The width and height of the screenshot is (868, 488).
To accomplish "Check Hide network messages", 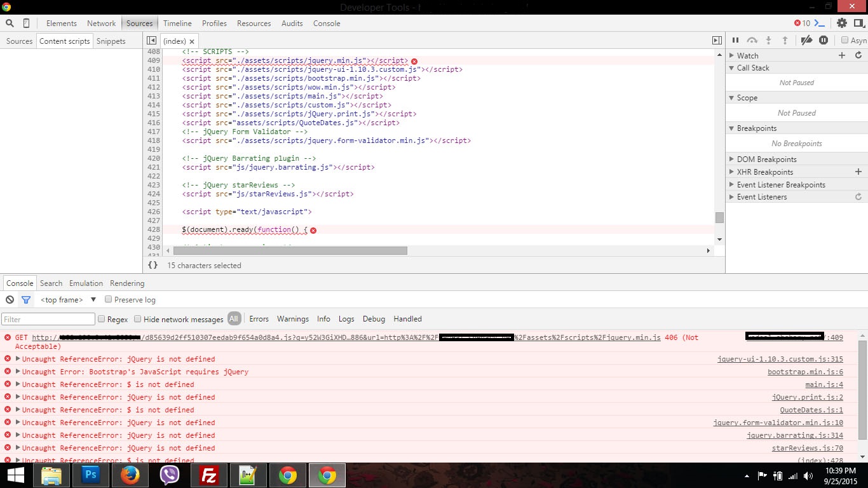I will pyautogui.click(x=137, y=319).
